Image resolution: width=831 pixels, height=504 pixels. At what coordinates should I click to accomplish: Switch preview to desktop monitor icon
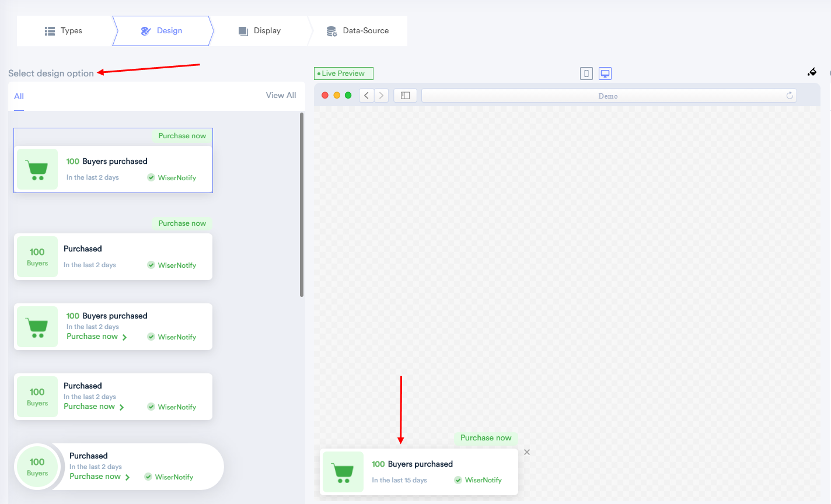click(x=605, y=73)
